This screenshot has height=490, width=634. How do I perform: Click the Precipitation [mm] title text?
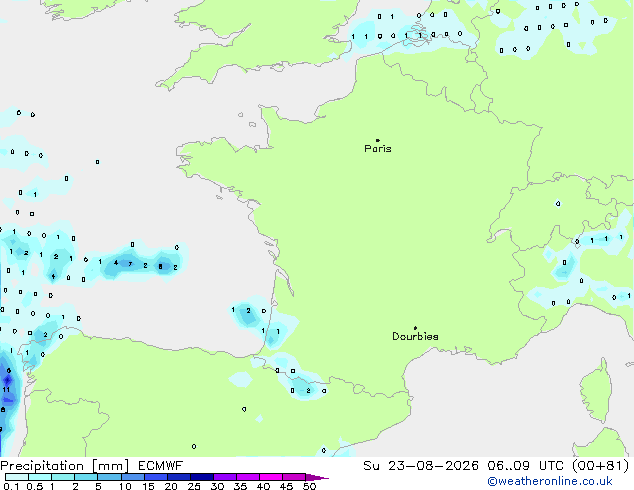(64, 466)
